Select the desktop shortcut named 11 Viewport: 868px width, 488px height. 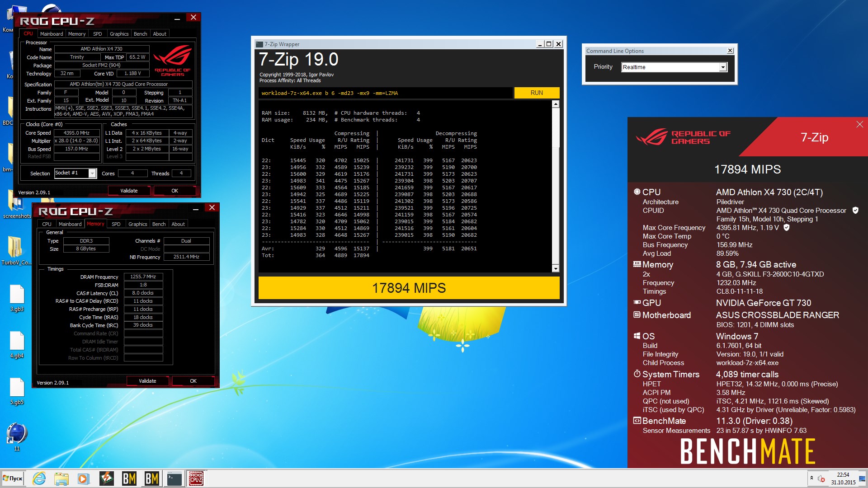pyautogui.click(x=17, y=437)
